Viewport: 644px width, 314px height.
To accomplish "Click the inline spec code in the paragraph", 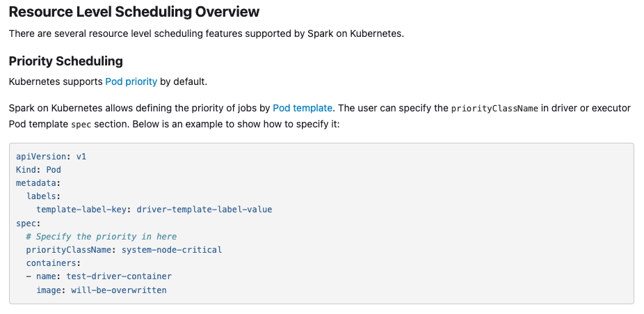I will [81, 124].
